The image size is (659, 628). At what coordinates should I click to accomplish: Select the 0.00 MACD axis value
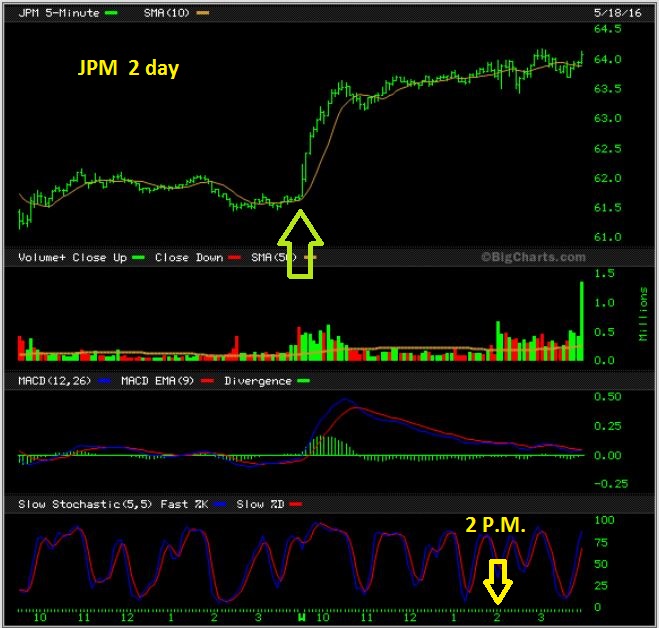coord(607,455)
